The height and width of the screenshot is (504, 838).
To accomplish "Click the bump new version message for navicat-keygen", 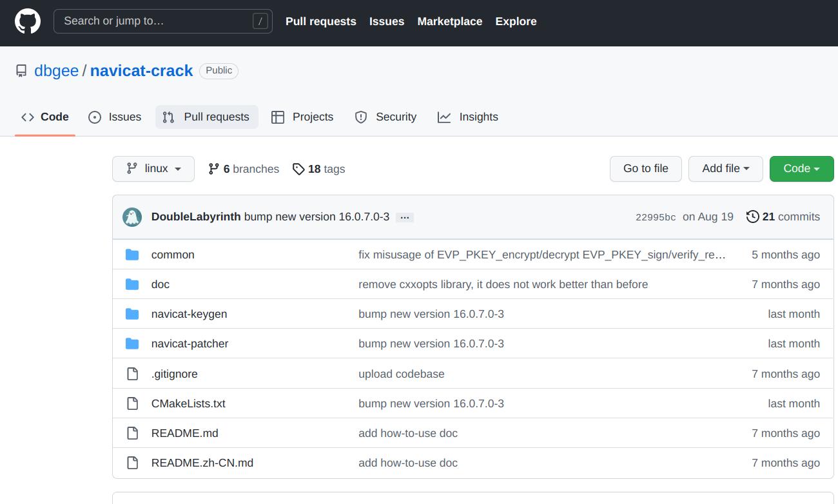I will pyautogui.click(x=431, y=314).
